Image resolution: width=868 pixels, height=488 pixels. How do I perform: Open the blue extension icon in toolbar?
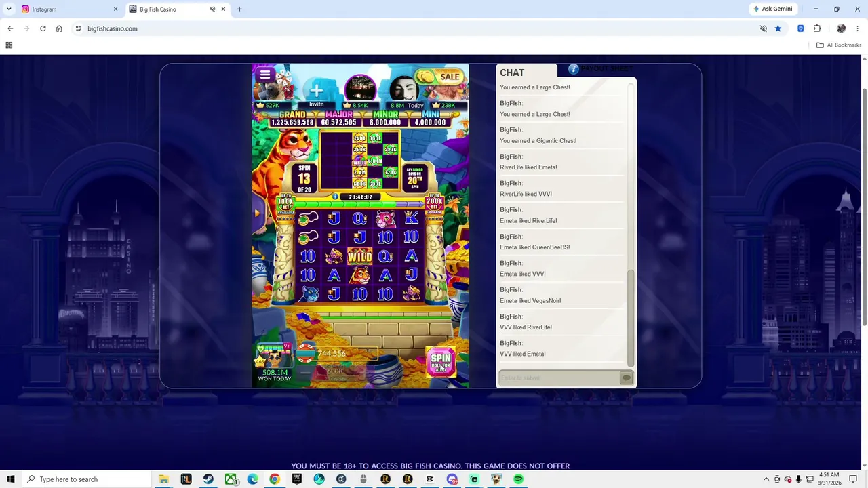coord(801,28)
